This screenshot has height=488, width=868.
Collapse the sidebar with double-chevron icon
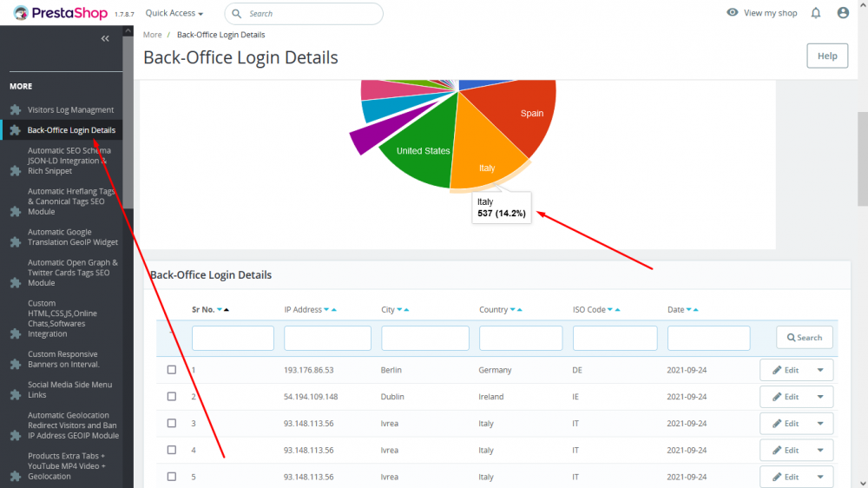point(105,38)
